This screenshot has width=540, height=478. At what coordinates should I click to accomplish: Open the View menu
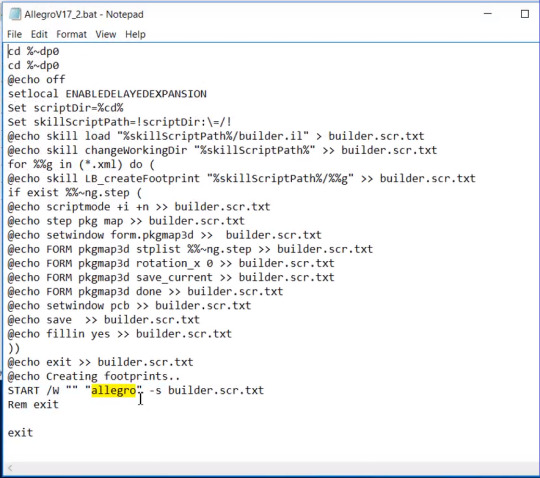point(105,34)
